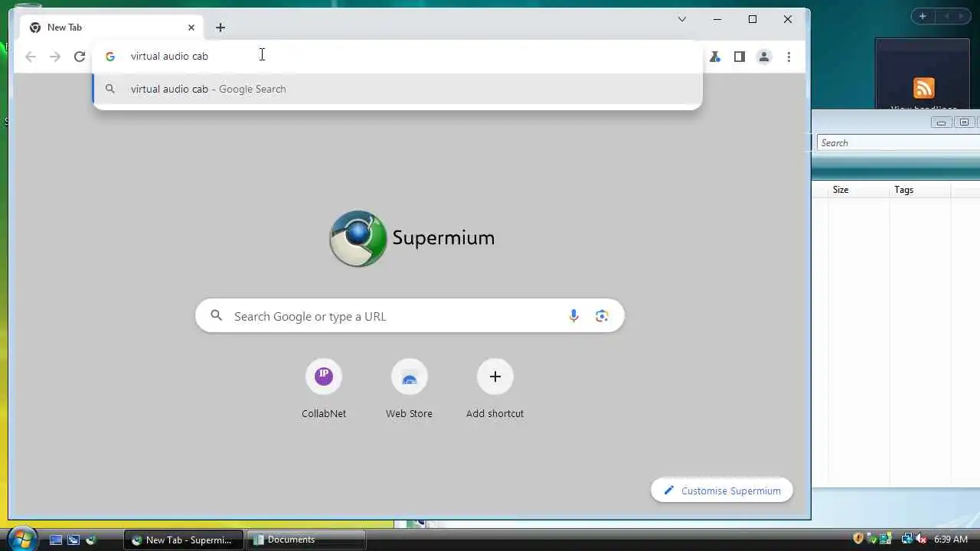Image resolution: width=980 pixels, height=551 pixels.
Task: Select the New Tab browser tab
Action: coord(113,28)
